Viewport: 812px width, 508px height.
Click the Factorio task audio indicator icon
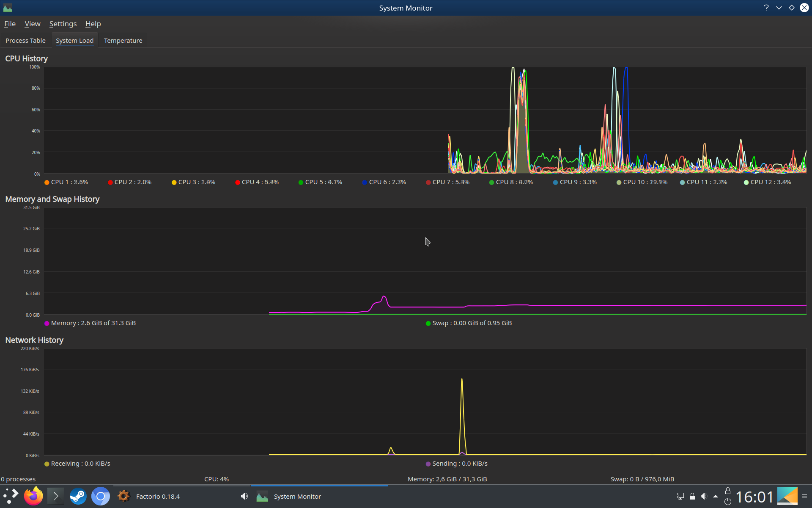(x=244, y=496)
